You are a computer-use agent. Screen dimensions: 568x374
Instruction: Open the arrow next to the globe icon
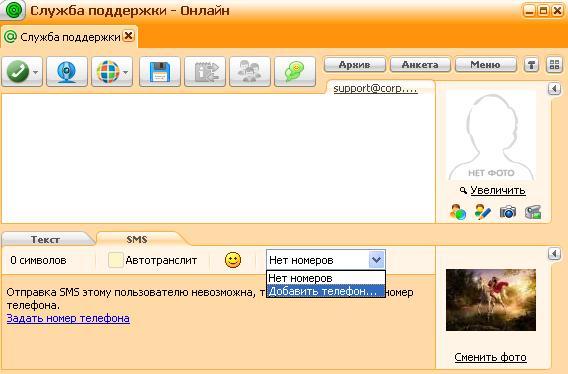click(x=125, y=72)
